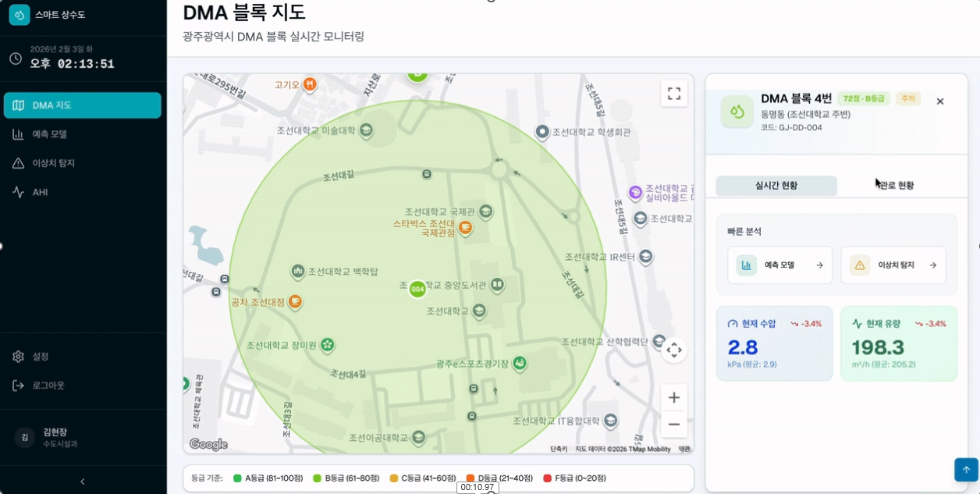Click arrow on the 예측 모델 button

click(819, 265)
